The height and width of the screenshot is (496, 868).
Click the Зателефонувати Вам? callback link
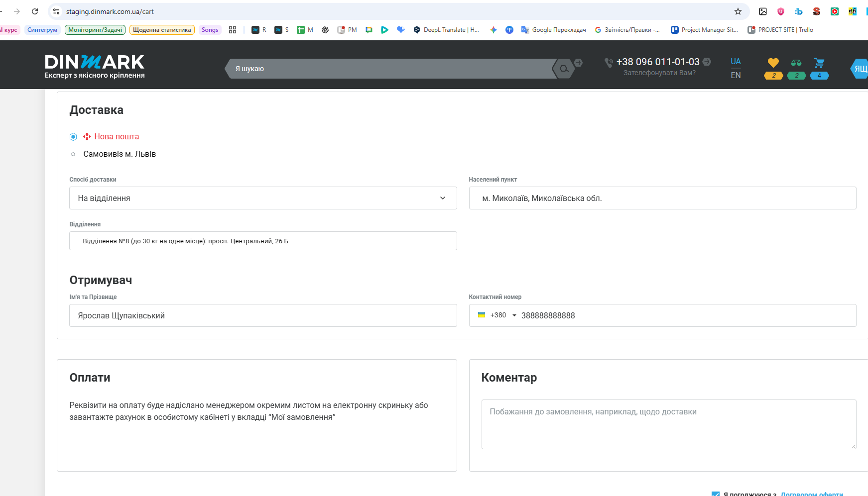[x=659, y=73]
